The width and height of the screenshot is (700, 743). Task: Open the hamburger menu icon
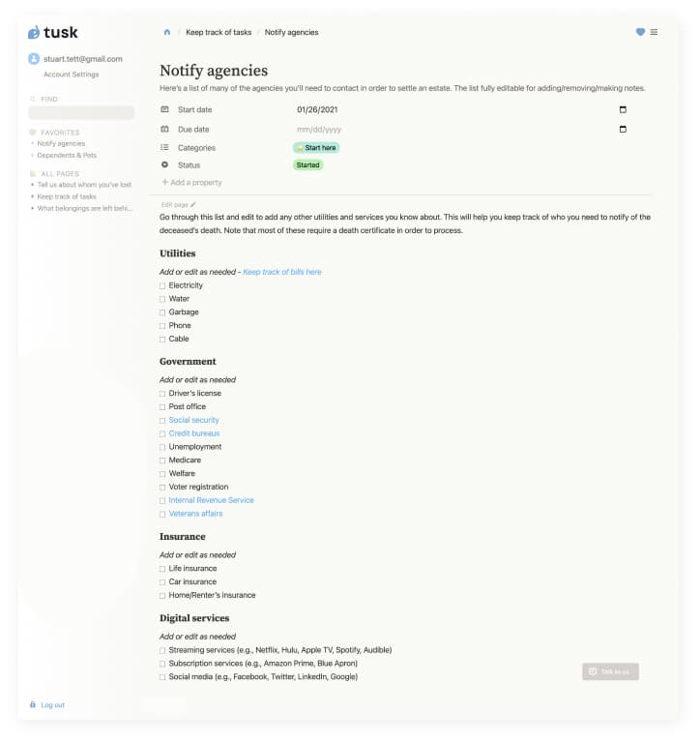coord(655,32)
